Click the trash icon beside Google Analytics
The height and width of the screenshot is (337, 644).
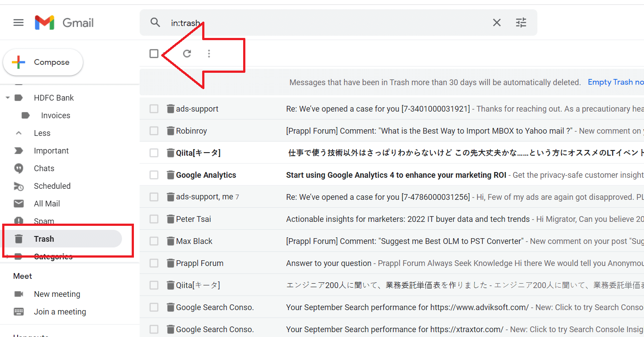[x=170, y=175]
